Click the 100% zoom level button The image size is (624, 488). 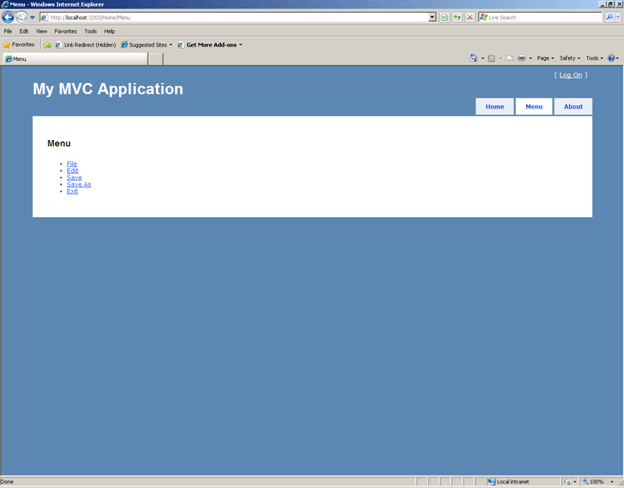click(593, 482)
